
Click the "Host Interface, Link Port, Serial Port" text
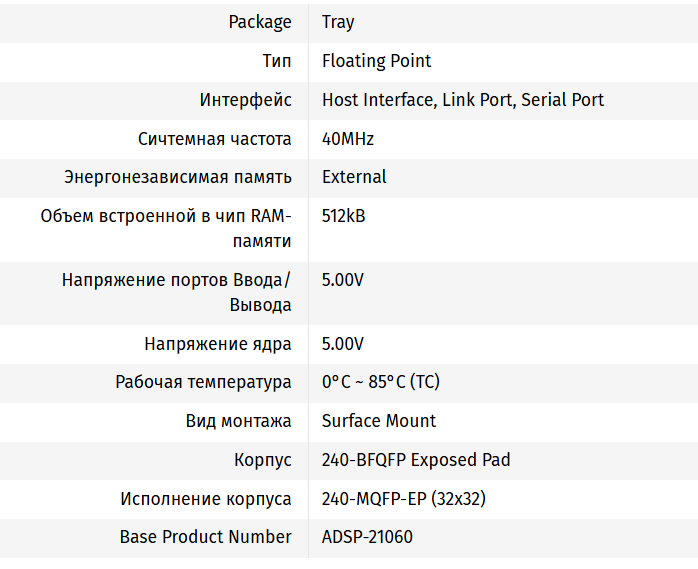tap(462, 100)
